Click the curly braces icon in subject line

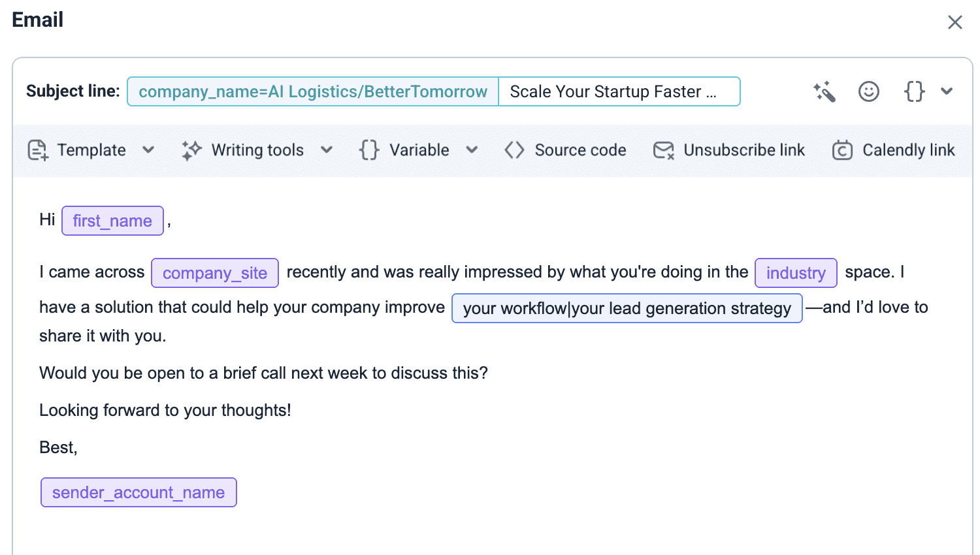[914, 91]
